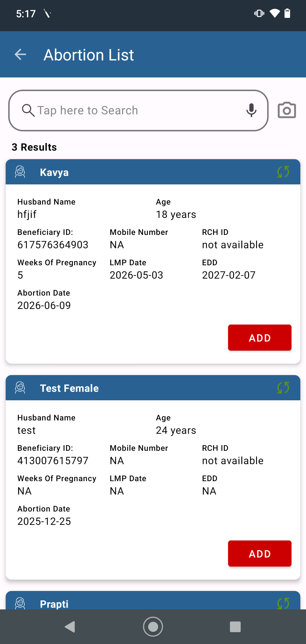
Task: Open the Prapti card header
Action: coord(153,600)
